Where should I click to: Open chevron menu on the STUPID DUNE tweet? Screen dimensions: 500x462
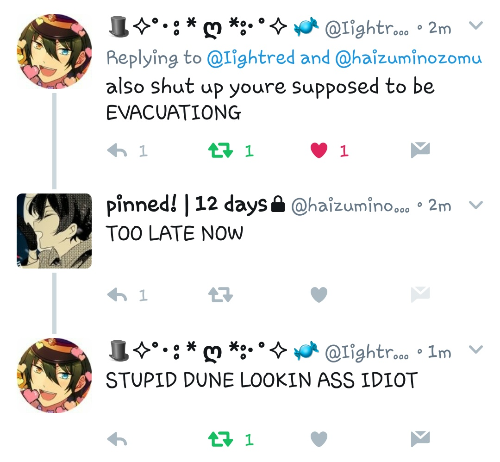pos(476,349)
